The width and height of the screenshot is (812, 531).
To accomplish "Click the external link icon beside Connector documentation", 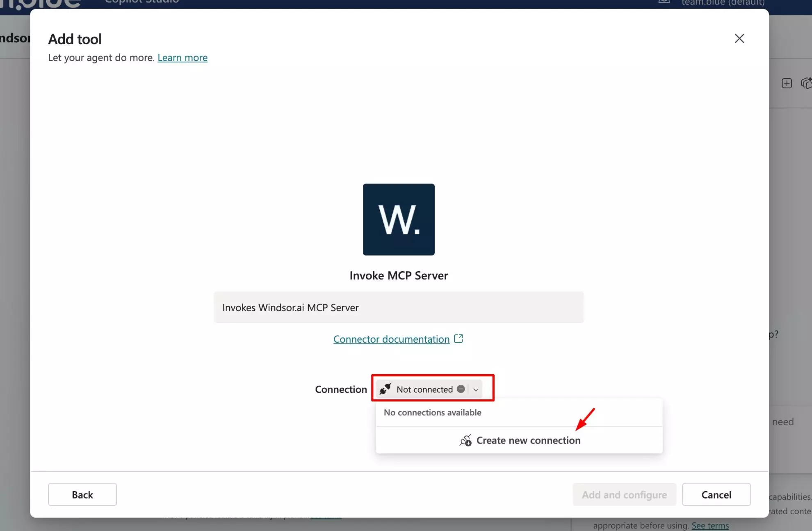I will [x=458, y=339].
